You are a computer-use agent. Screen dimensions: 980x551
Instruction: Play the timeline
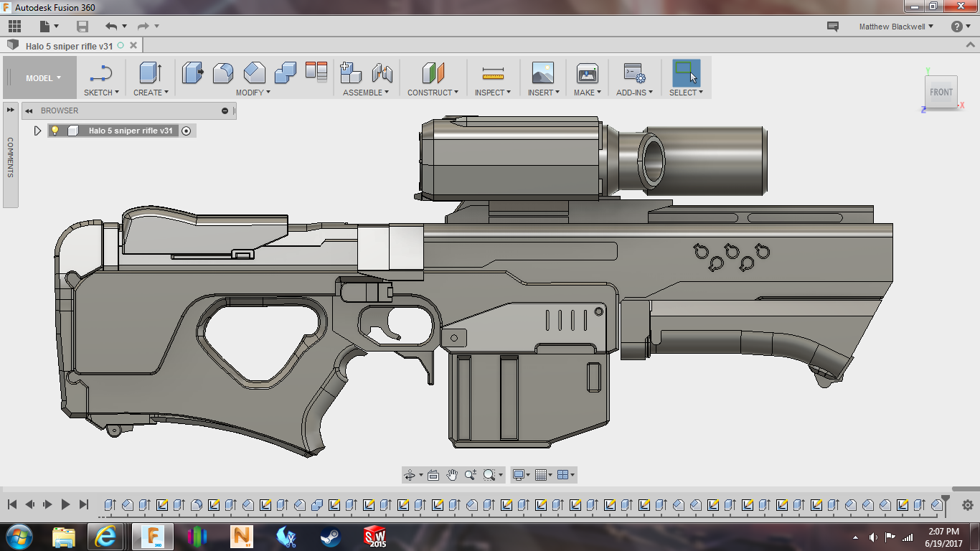pos(65,505)
